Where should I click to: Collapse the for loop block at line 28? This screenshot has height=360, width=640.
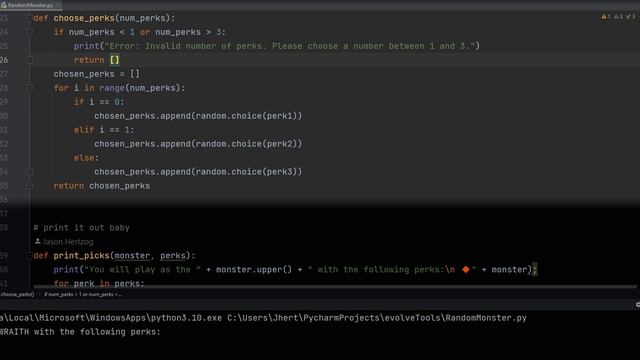tap(29, 88)
